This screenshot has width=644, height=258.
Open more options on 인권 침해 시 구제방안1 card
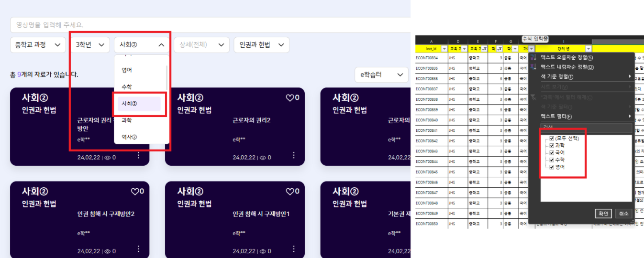(294, 249)
